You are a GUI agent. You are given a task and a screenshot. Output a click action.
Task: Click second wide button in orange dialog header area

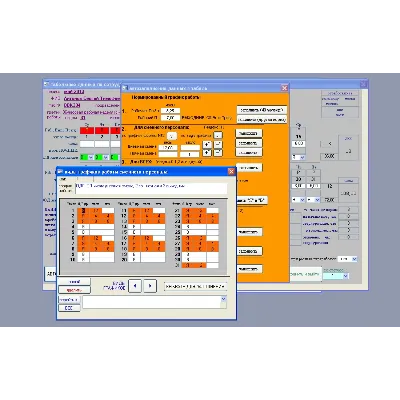click(262, 119)
